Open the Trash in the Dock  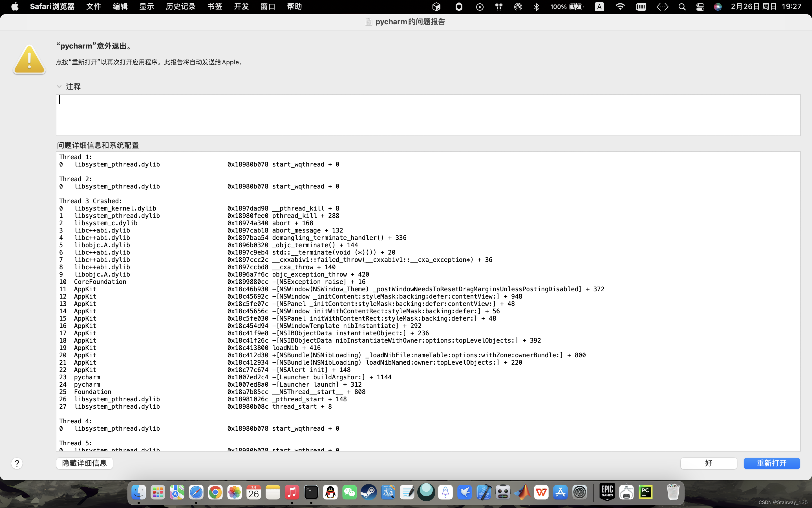pyautogui.click(x=673, y=492)
